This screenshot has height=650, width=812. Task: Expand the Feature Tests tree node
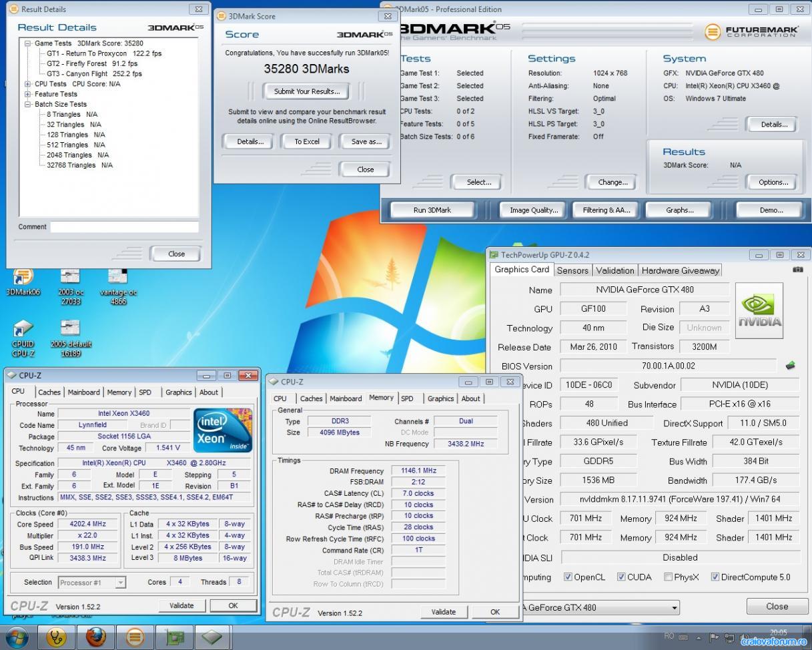pyautogui.click(x=28, y=94)
